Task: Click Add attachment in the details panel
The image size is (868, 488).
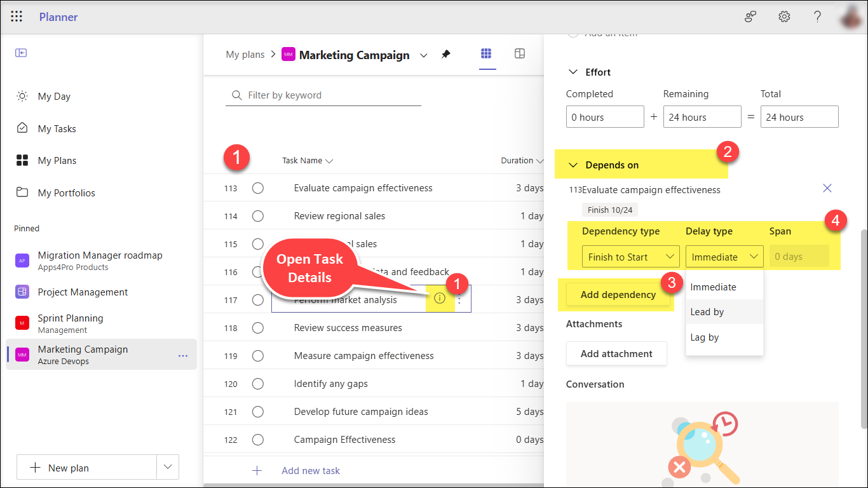Action: pos(616,353)
